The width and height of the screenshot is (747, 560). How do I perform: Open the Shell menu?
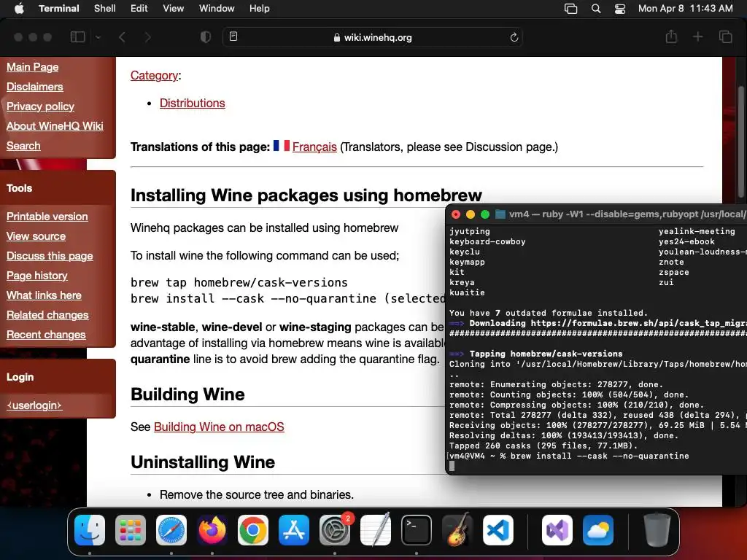tap(105, 9)
